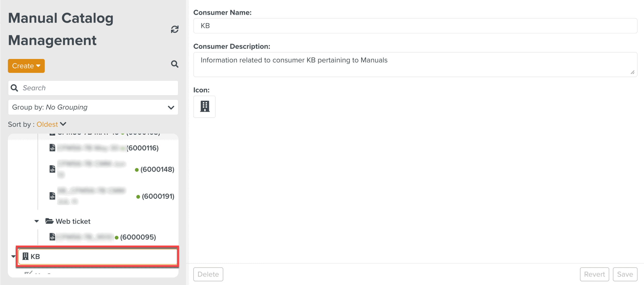Click the document icon next to 6000191
Screen dimensions: 644x285
click(52, 196)
